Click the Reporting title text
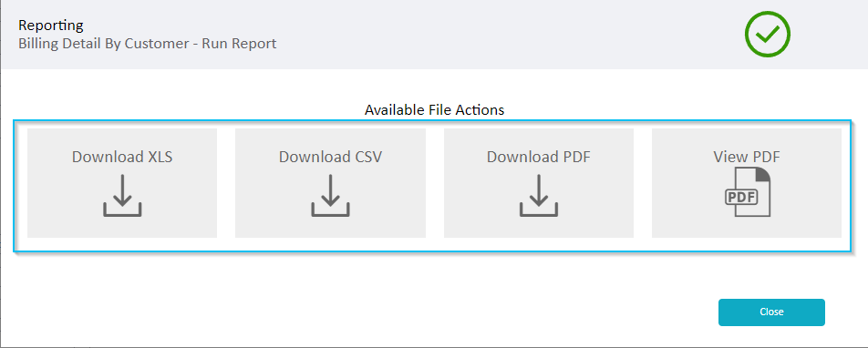The width and height of the screenshot is (868, 348). click(51, 26)
